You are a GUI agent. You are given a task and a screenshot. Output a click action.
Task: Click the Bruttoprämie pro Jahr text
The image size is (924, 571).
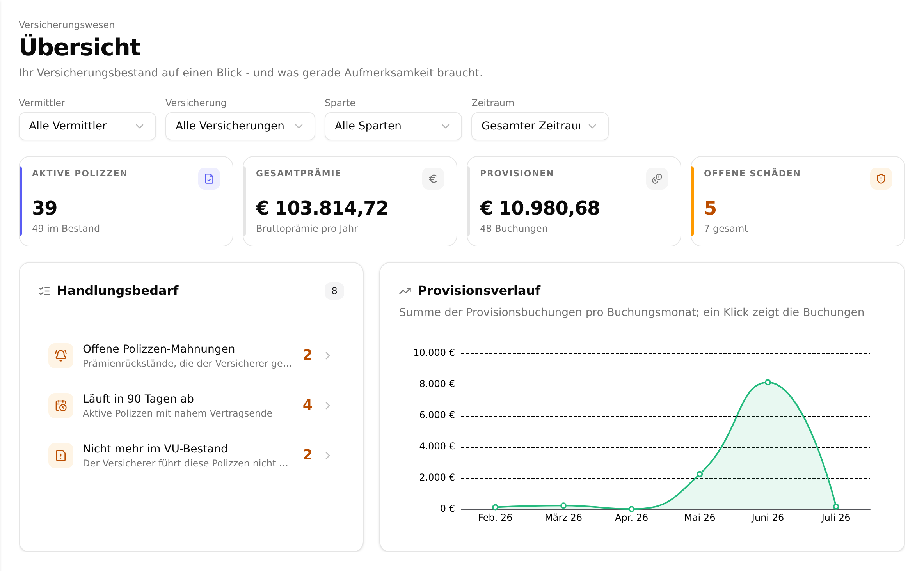tap(307, 229)
